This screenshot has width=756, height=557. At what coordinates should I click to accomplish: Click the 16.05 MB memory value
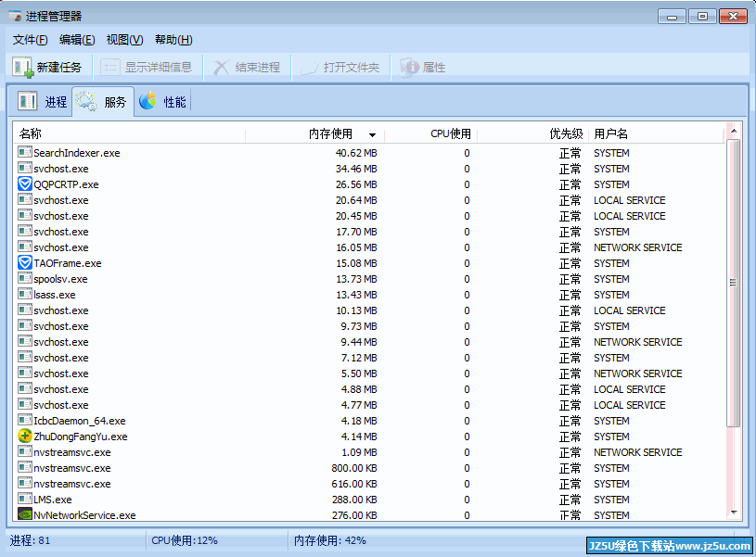356,247
